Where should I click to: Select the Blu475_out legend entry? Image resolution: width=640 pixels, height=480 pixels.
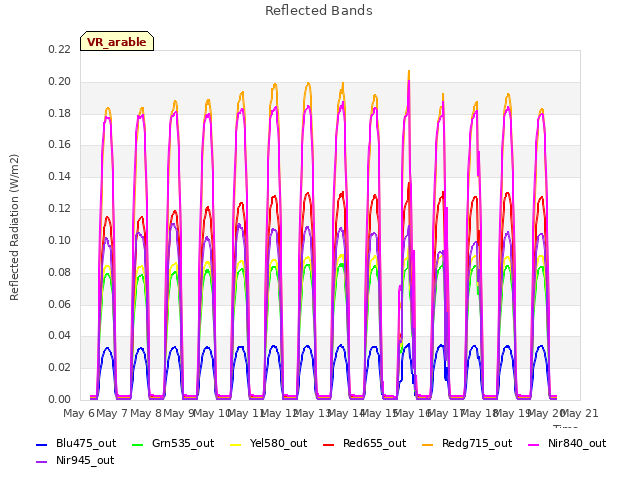tap(76, 443)
